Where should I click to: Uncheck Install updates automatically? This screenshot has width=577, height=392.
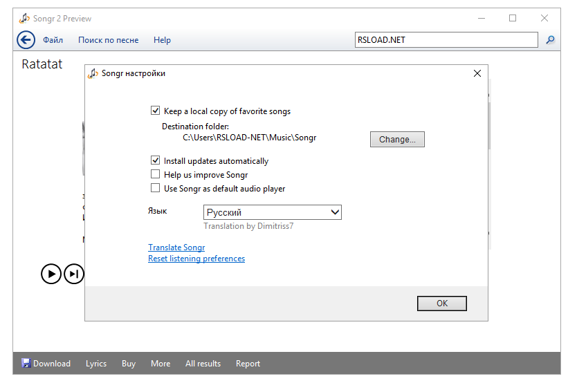(155, 160)
